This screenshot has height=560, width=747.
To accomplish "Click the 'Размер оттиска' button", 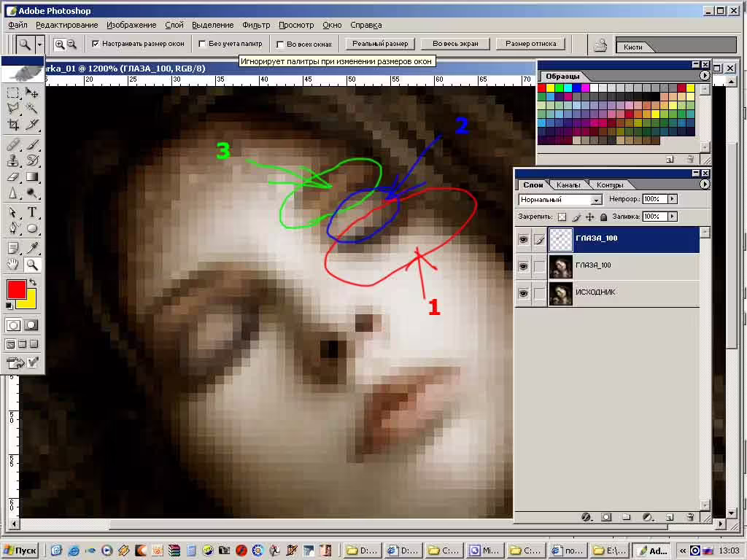I will [531, 44].
